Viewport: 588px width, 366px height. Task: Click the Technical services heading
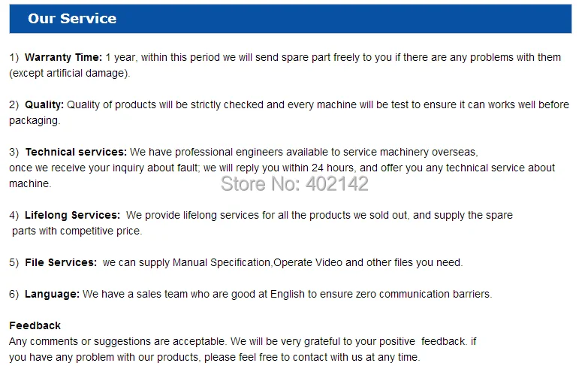tap(76, 152)
